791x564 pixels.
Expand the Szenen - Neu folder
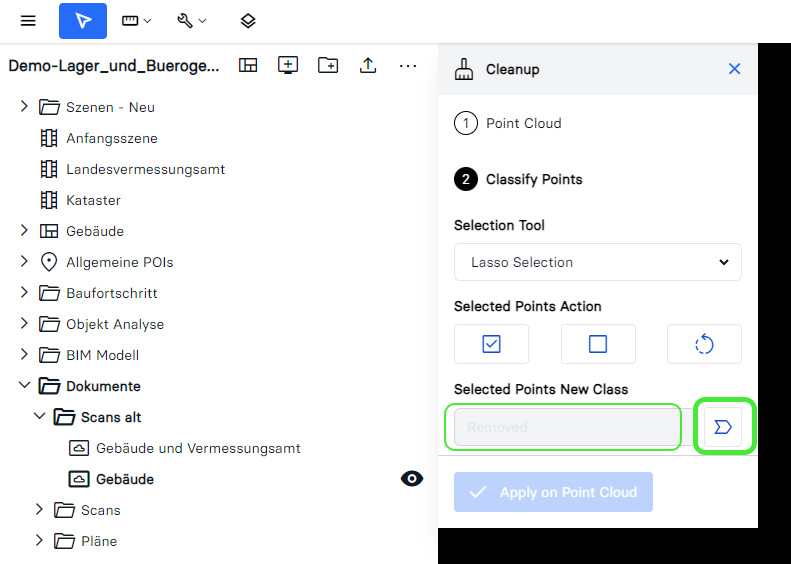tap(24, 107)
